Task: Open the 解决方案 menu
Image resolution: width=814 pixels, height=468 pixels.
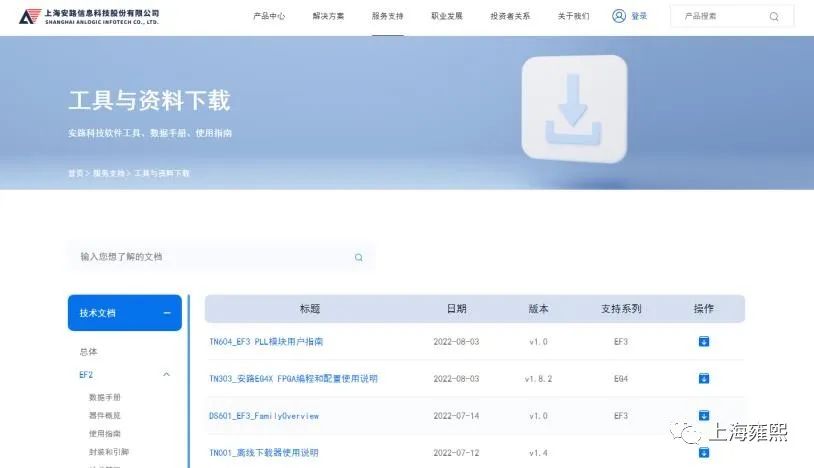Action: tap(328, 17)
